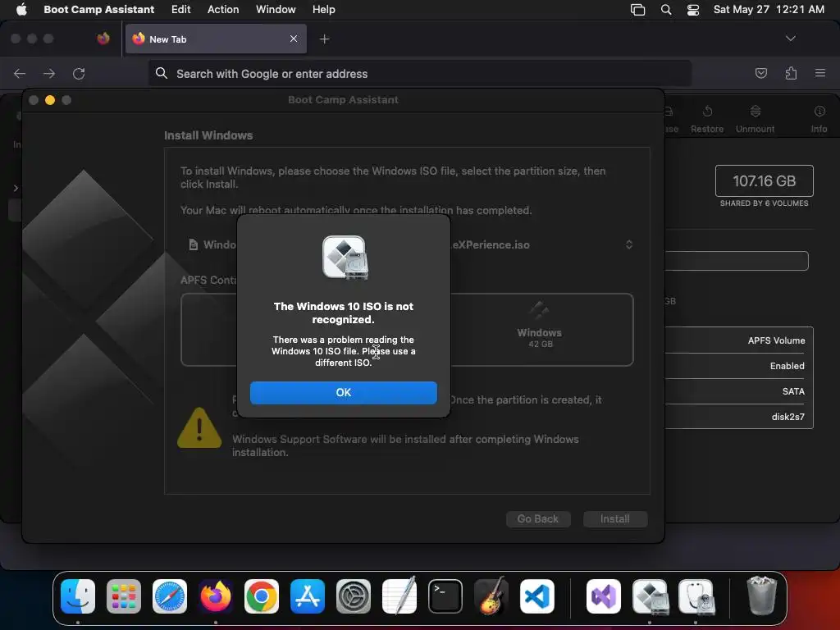The height and width of the screenshot is (630, 840).
Task: Open Google Chrome from the Dock
Action: pos(262,596)
